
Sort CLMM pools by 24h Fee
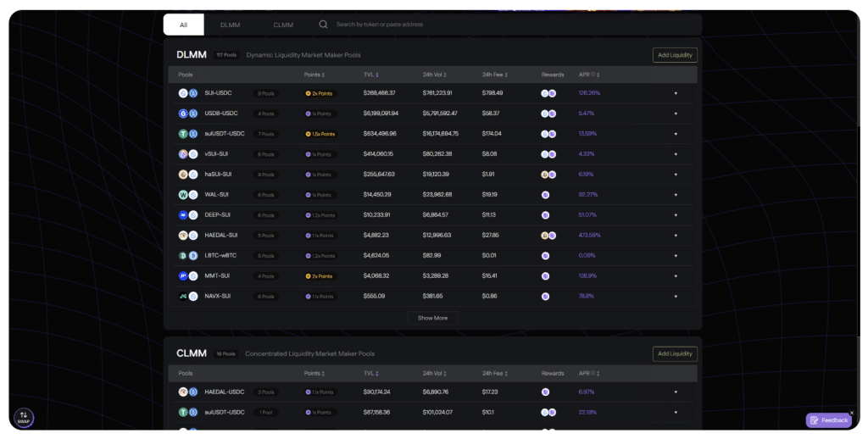(497, 373)
